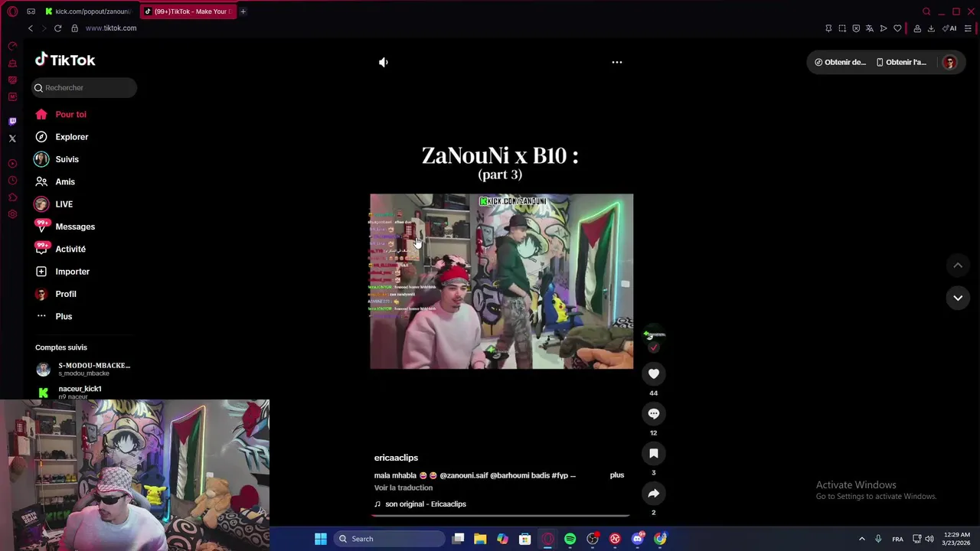The width and height of the screenshot is (980, 551).
Task: Open the browser AI assistant button
Action: tap(949, 28)
